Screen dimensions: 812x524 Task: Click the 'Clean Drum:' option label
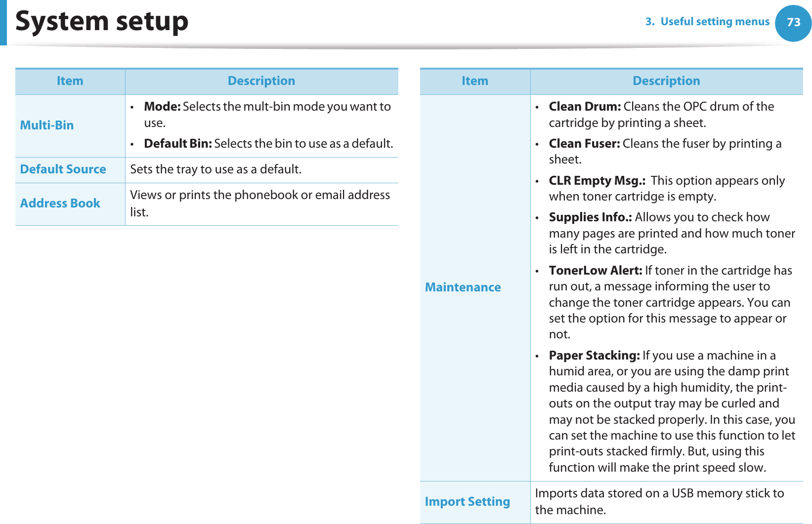point(585,107)
